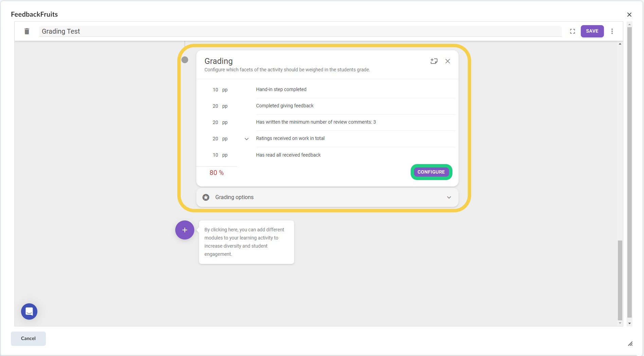Screen dimensions: 644x356
Task: Close the Grading card
Action: [x=448, y=61]
